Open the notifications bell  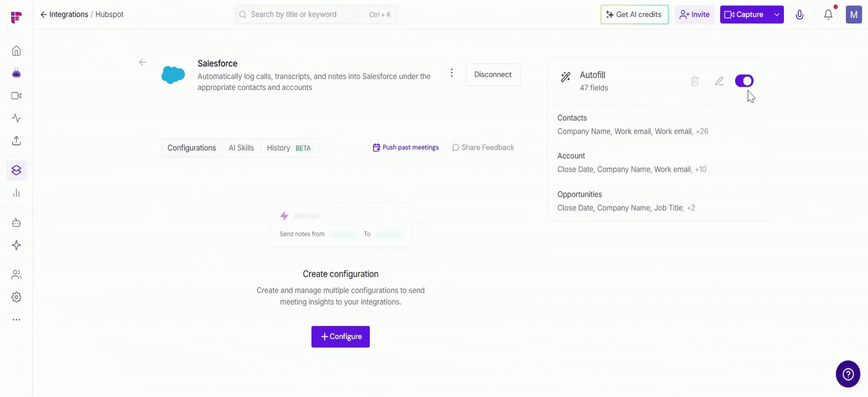point(828,14)
